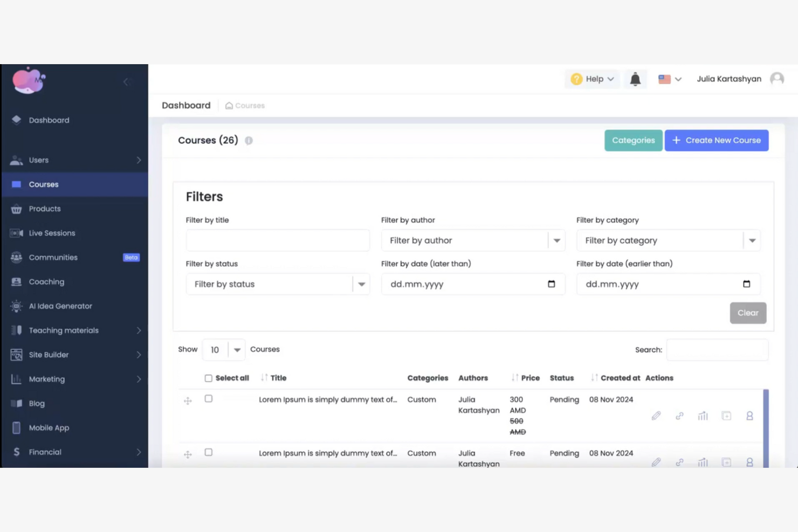The height and width of the screenshot is (532, 798).
Task: Open course students via user icon on second row
Action: click(749, 462)
